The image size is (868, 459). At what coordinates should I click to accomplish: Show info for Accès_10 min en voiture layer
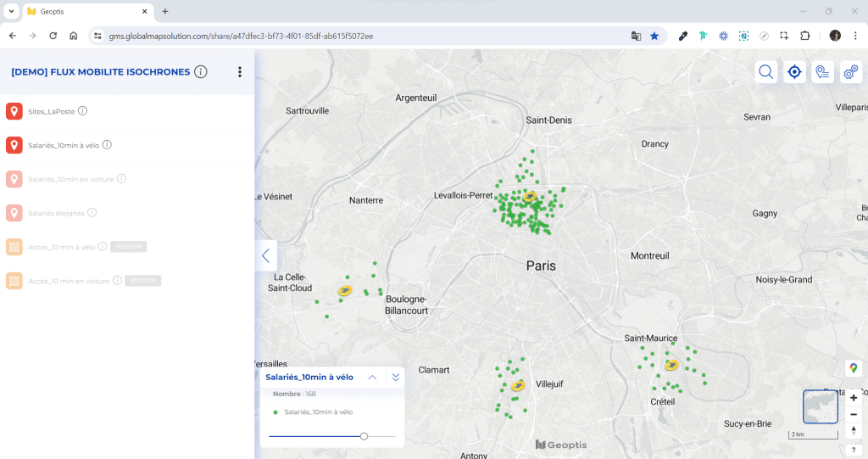pyautogui.click(x=117, y=281)
